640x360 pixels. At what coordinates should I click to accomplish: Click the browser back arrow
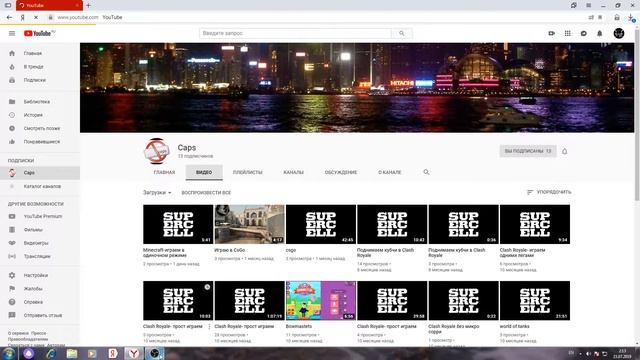9,18
